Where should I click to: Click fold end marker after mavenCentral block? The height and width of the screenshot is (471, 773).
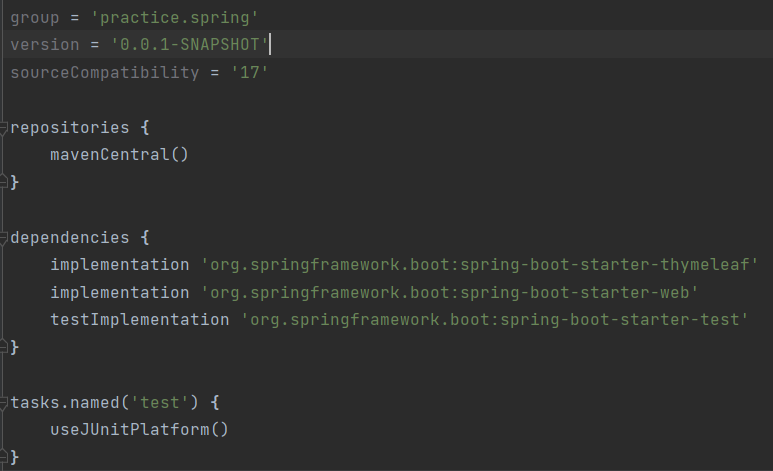[3, 182]
